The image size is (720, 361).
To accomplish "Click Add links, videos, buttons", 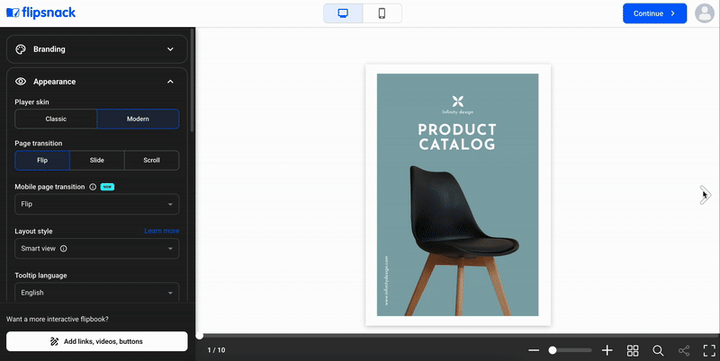I will click(97, 341).
